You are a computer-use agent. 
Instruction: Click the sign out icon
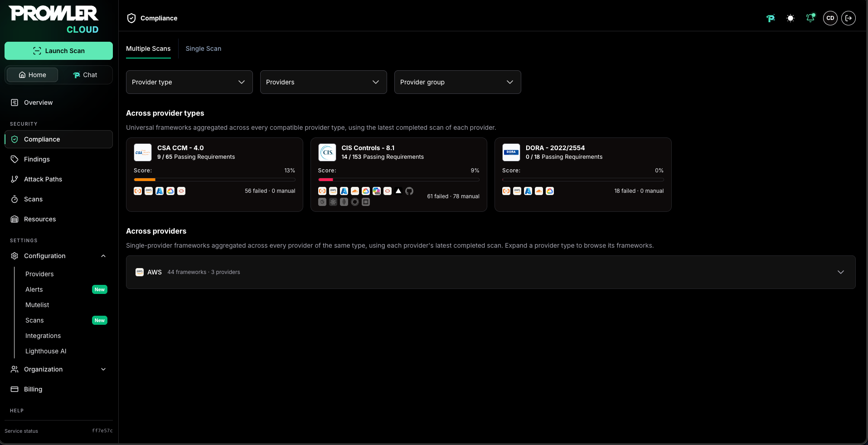pyautogui.click(x=849, y=18)
